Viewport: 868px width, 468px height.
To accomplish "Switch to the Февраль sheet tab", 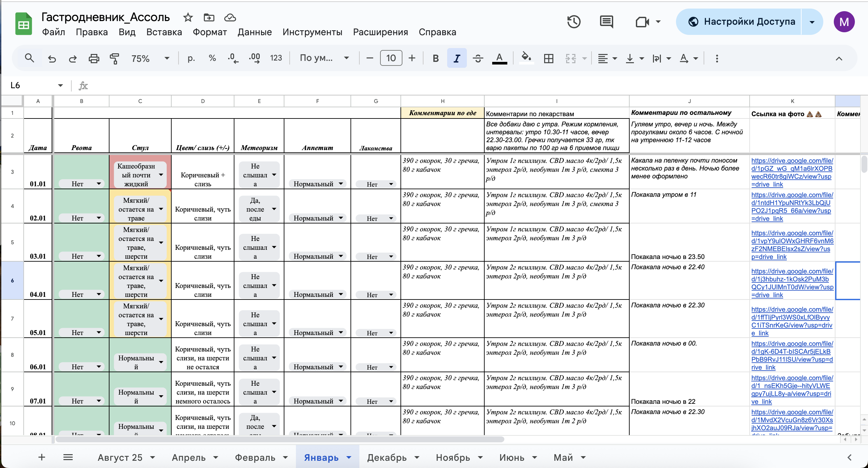I will pyautogui.click(x=255, y=457).
